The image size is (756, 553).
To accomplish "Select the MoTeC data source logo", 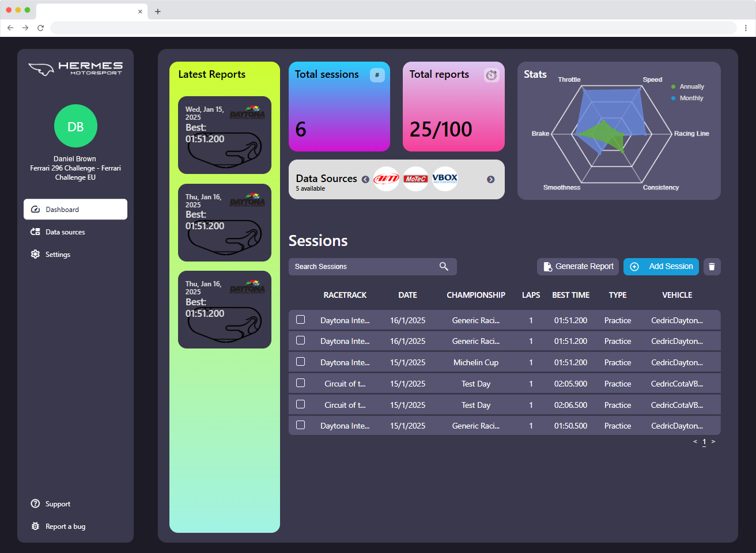I will click(x=415, y=179).
